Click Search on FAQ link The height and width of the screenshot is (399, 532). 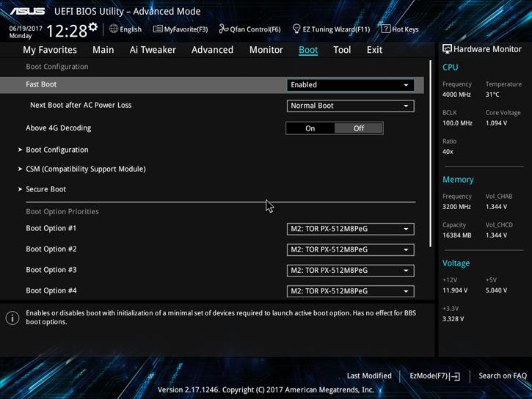coord(503,376)
